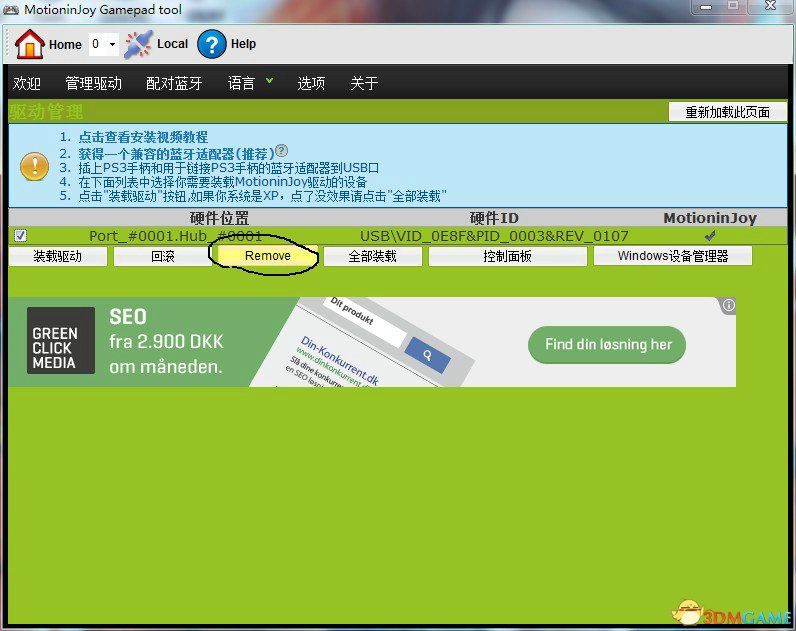Click the 控制面板 control panel button
796x631 pixels.
pyautogui.click(x=508, y=256)
